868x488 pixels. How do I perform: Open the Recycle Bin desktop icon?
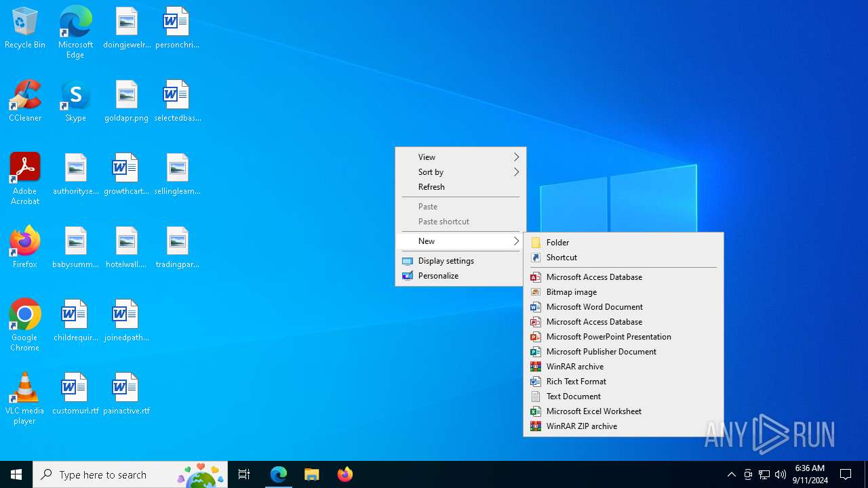(25, 28)
